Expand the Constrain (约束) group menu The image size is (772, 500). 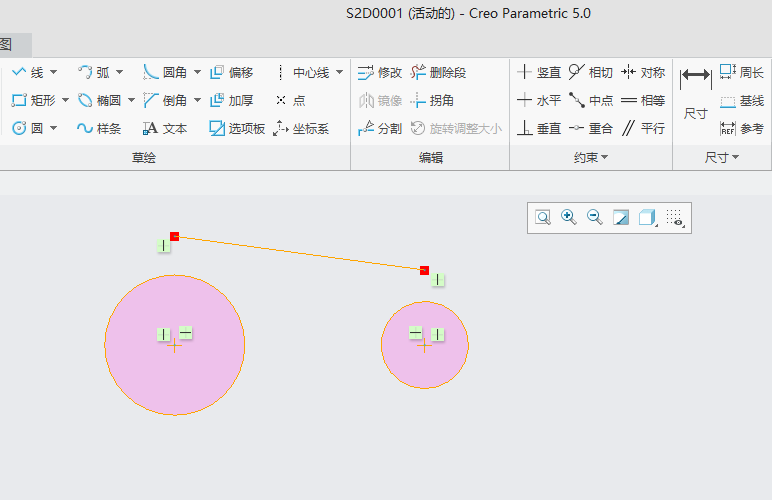click(591, 157)
